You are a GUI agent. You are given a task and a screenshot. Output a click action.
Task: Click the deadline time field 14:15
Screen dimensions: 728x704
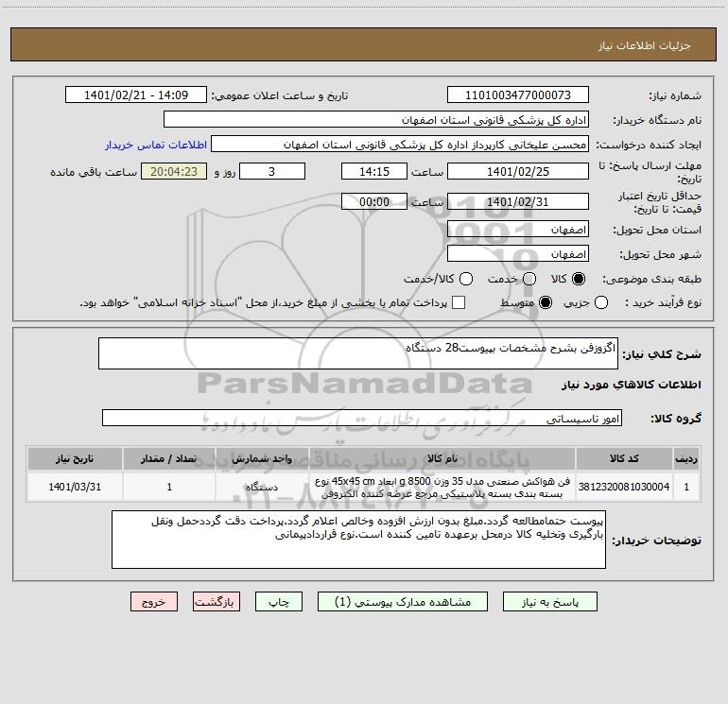pos(374,171)
